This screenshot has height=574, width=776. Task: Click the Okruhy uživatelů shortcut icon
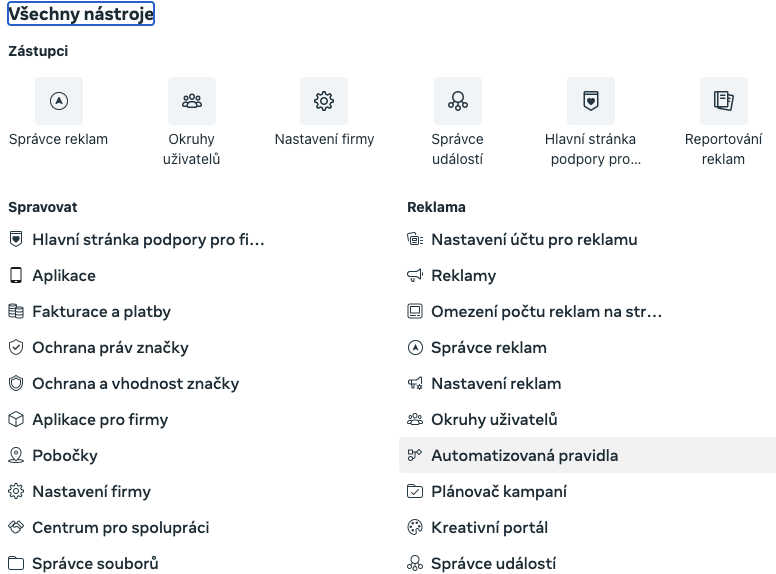click(x=192, y=101)
